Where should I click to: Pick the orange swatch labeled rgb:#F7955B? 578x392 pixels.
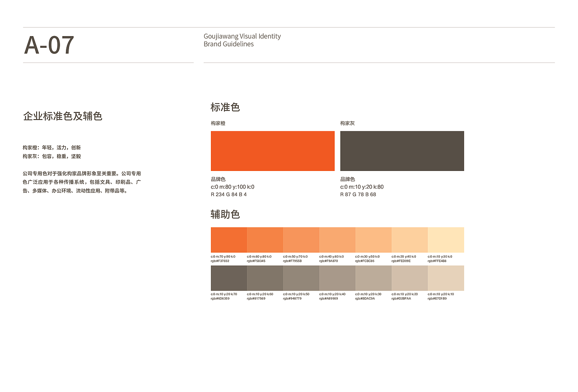301,240
